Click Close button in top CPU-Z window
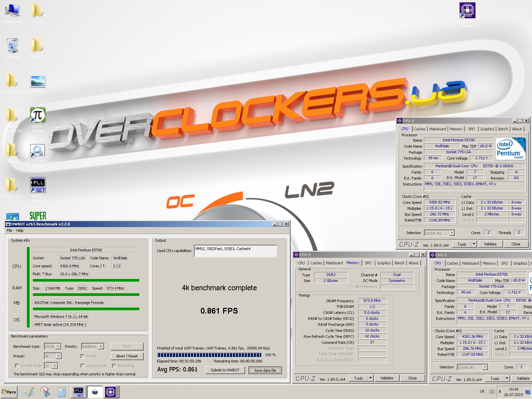The image size is (532, 399). [x=516, y=244]
